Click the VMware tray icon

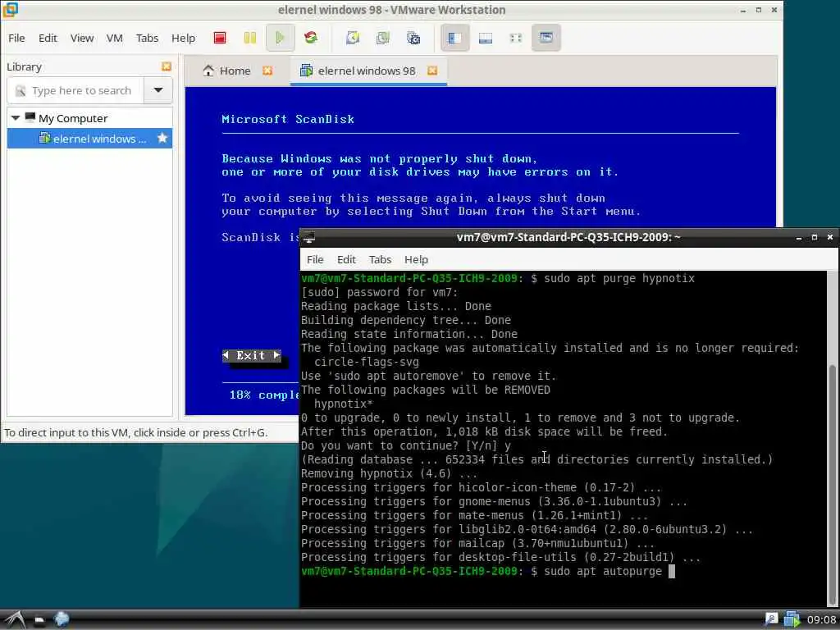tap(792, 620)
